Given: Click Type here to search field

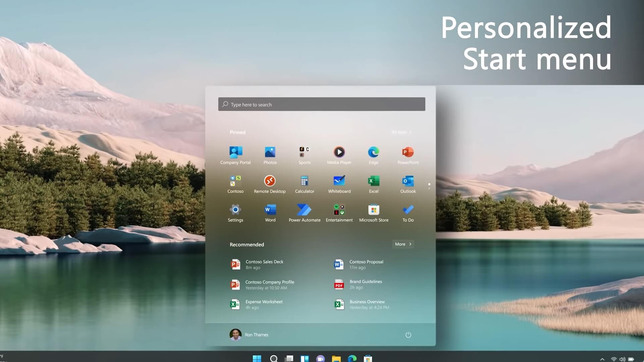Looking at the screenshot, I should [322, 104].
